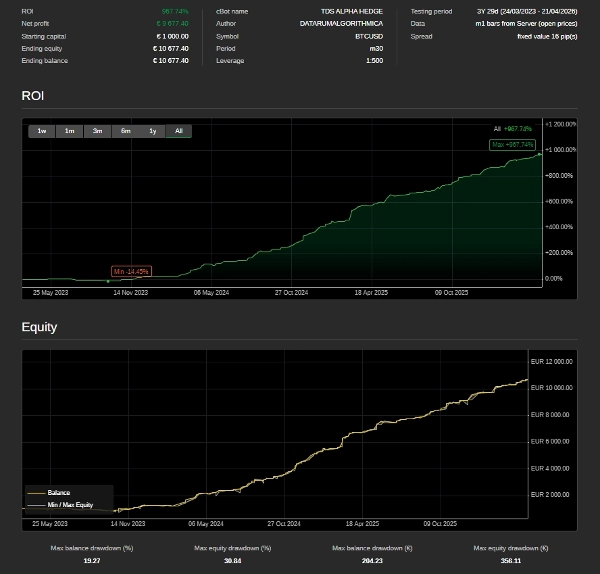Click the Spread fixed value text

pyautogui.click(x=547, y=36)
